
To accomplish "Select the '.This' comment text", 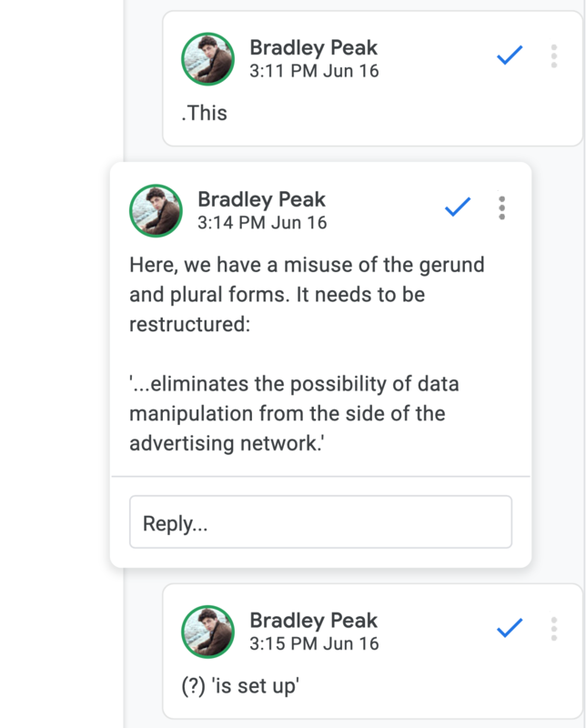I will 205,113.
